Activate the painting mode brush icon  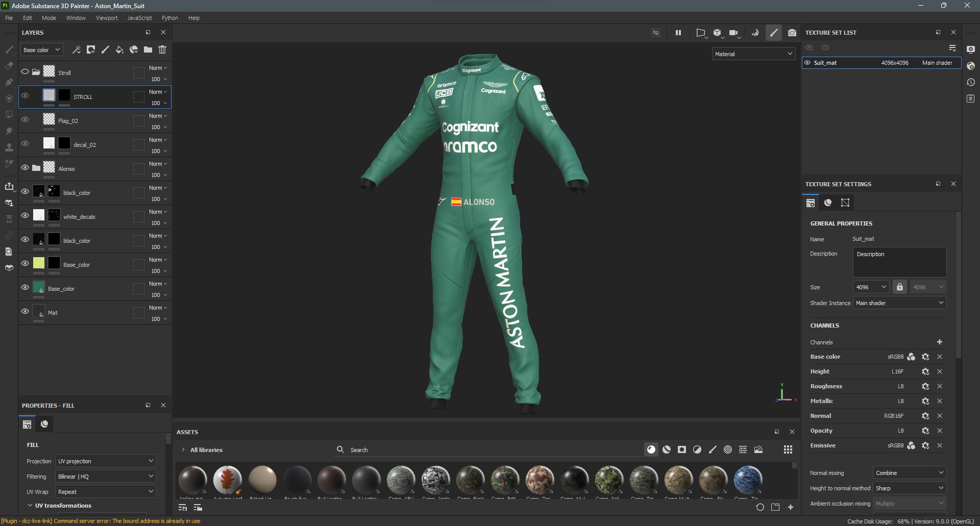point(774,33)
